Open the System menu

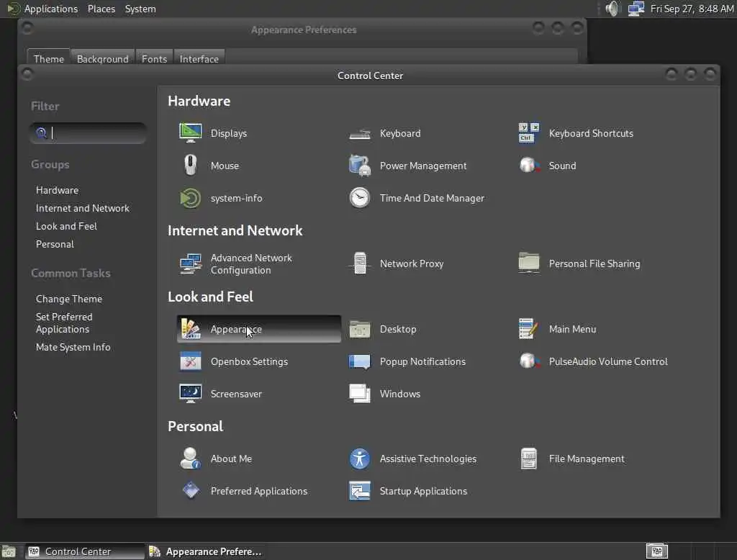pyautogui.click(x=140, y=9)
